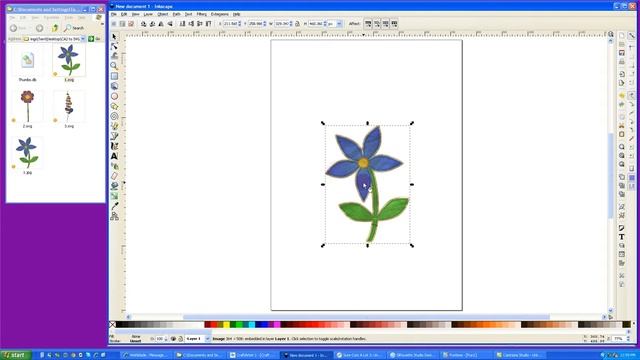The height and width of the screenshot is (360, 640).
Task: Open the Layer 1 dropdown in status bar
Action: click(x=207, y=339)
